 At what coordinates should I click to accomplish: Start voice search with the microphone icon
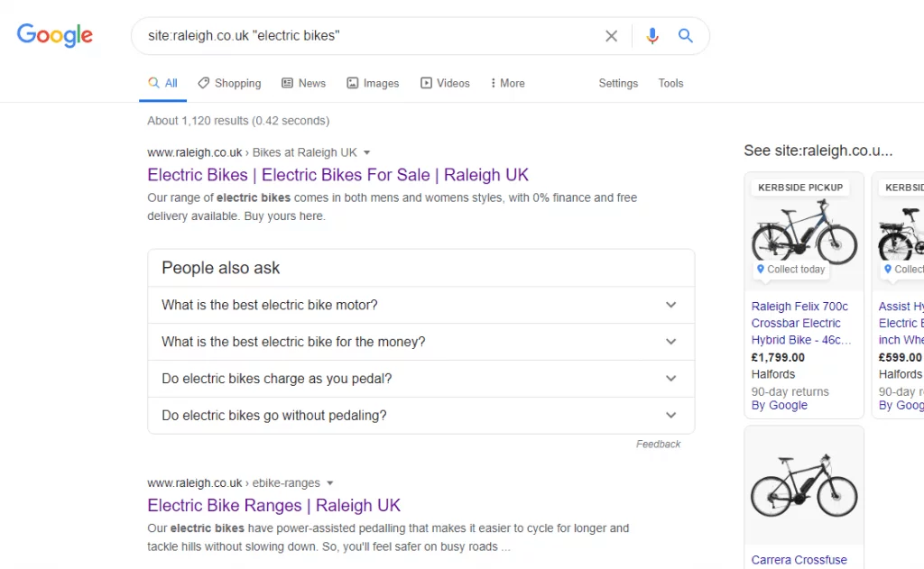(x=652, y=36)
